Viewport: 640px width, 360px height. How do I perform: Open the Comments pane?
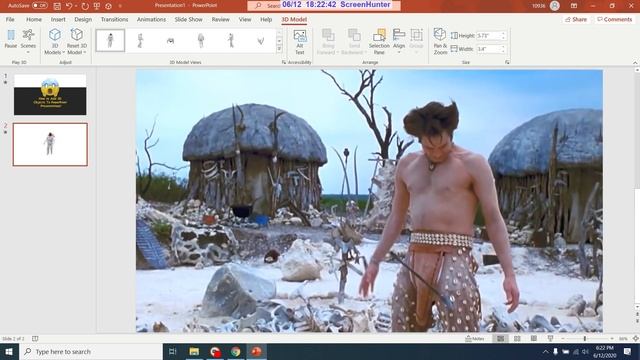(x=614, y=19)
